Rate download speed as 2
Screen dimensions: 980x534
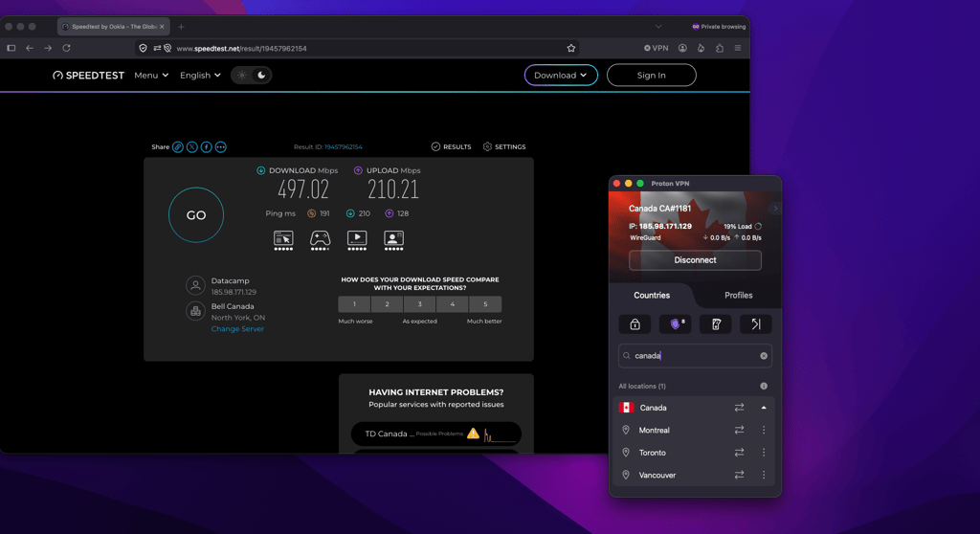387,304
